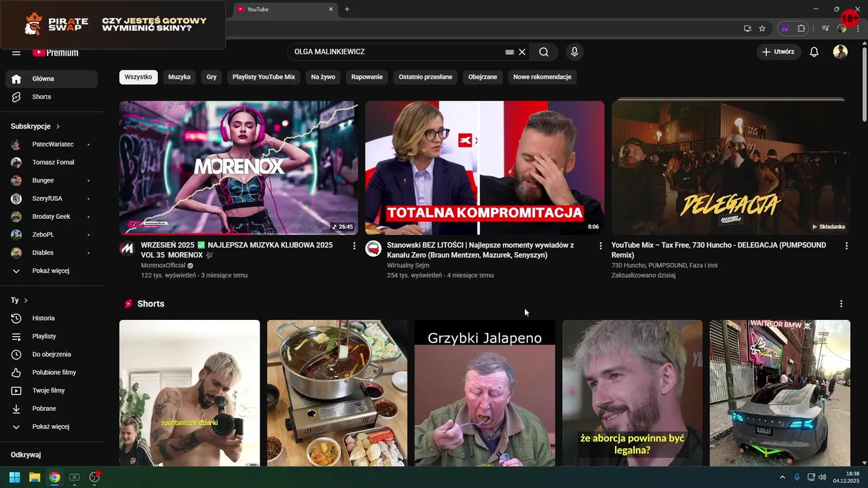The height and width of the screenshot is (488, 868).
Task: Open the spontaniczne dziarki short
Action: pos(190,393)
